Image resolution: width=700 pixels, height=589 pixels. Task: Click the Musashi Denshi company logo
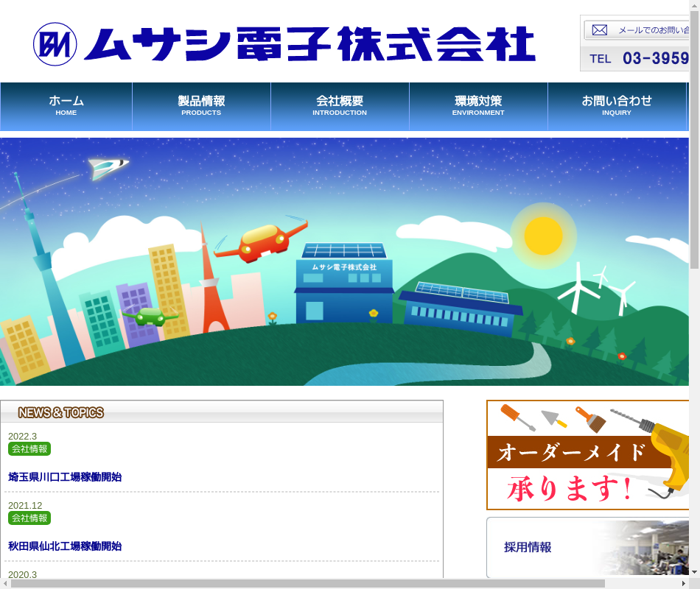pyautogui.click(x=284, y=44)
